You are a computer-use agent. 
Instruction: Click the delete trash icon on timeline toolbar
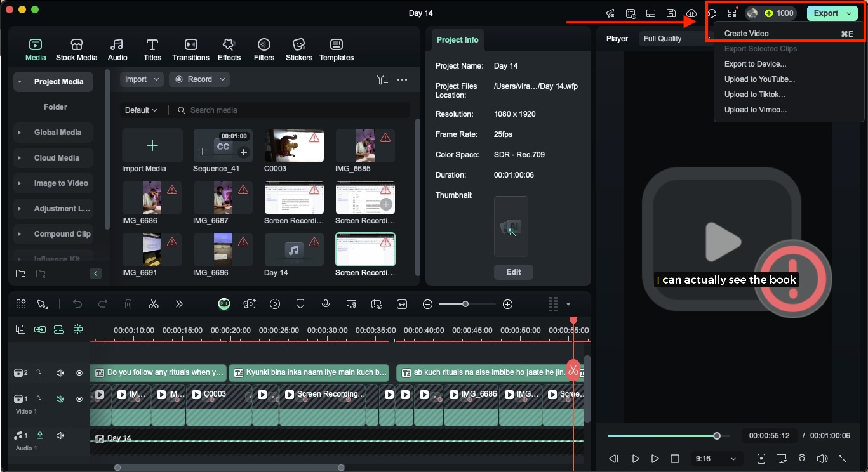point(128,304)
